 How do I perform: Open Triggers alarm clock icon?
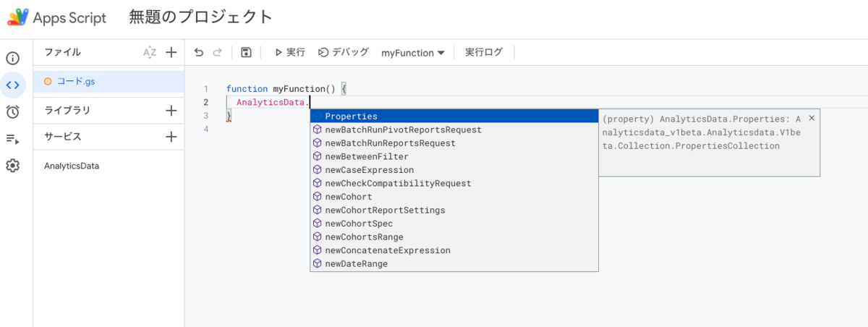pos(12,111)
